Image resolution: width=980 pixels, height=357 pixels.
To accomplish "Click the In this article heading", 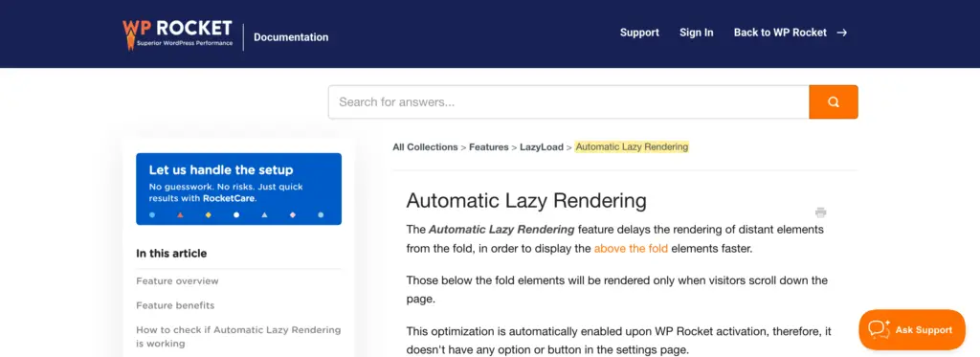I will point(171,254).
